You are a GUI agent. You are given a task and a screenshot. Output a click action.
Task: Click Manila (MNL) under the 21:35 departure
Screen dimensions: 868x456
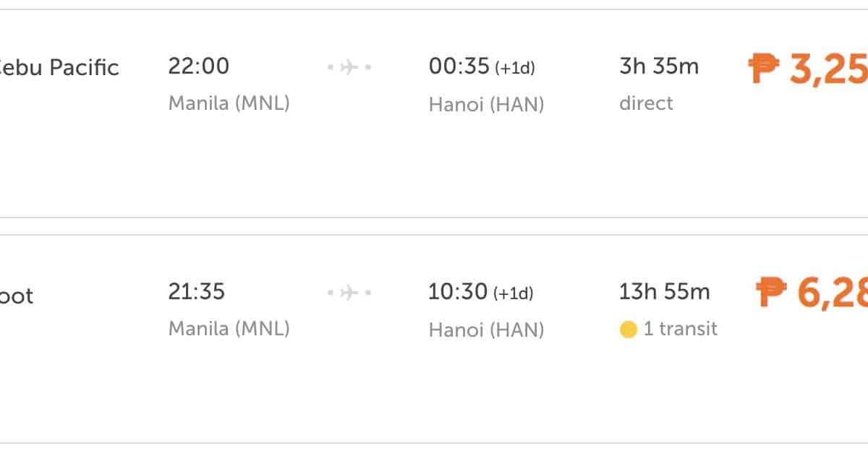pyautogui.click(x=229, y=329)
